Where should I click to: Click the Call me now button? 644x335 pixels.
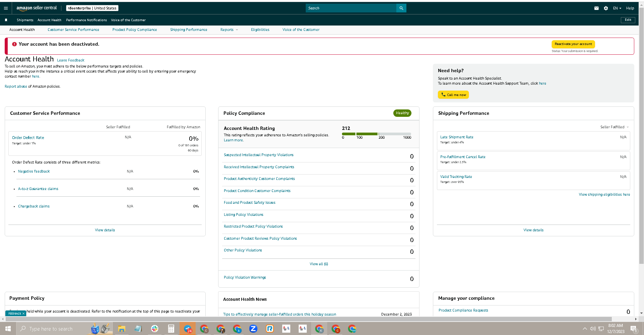click(453, 95)
